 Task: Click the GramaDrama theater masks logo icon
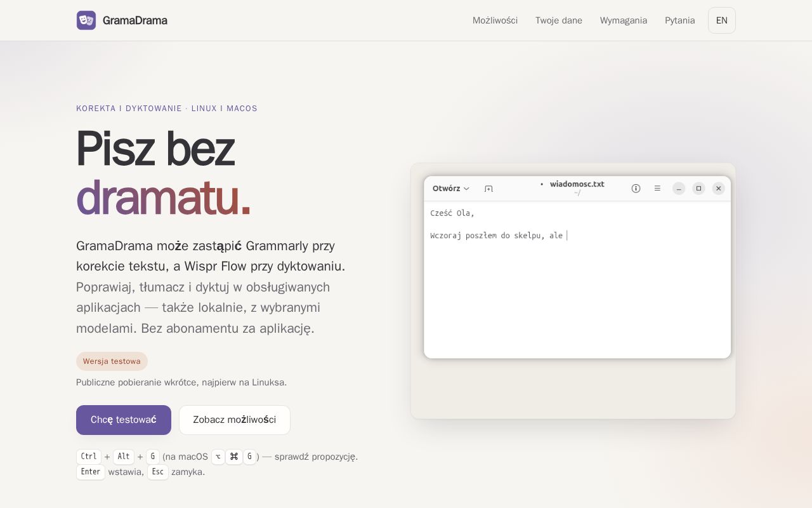click(86, 20)
